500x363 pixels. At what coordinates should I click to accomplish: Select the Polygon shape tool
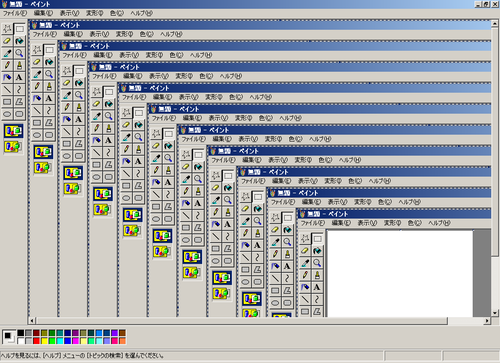pos(20,101)
